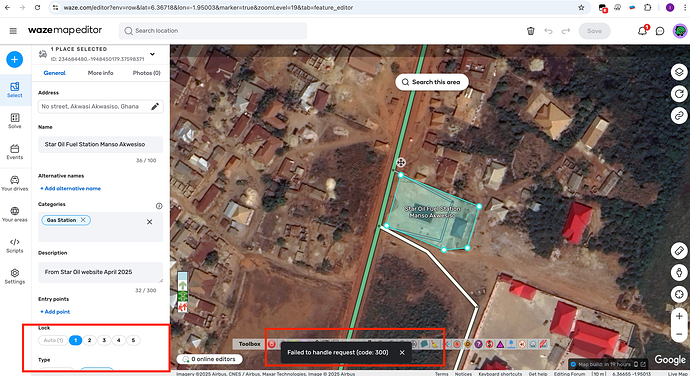Switch to the General tab
Viewport: 690px width, 376px height.
tap(55, 73)
